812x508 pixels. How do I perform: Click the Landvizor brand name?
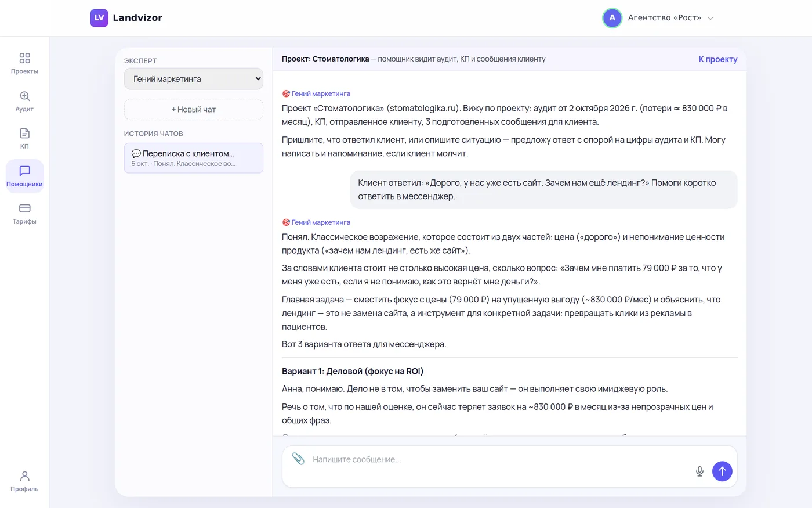pos(137,18)
